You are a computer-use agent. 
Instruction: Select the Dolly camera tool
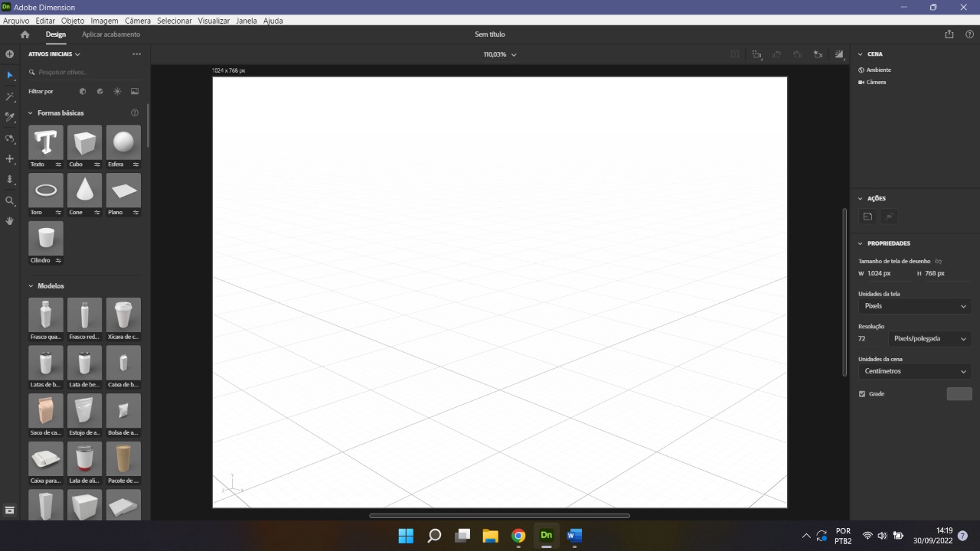(x=10, y=180)
